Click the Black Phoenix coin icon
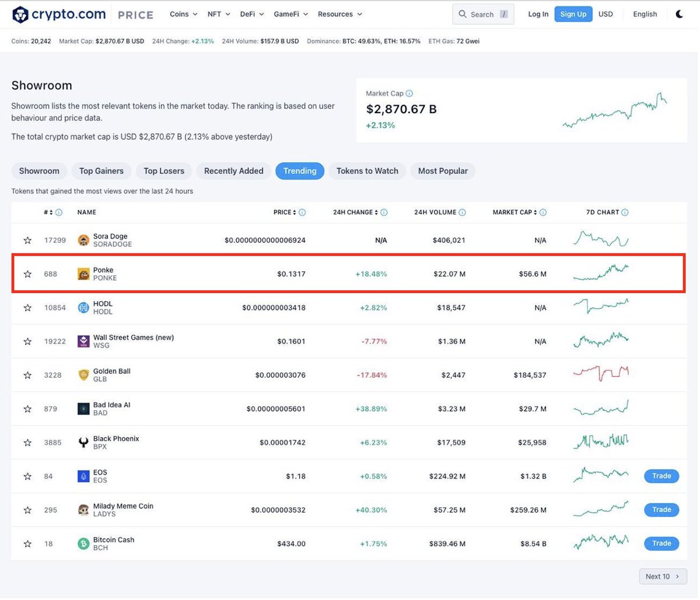 click(83, 443)
